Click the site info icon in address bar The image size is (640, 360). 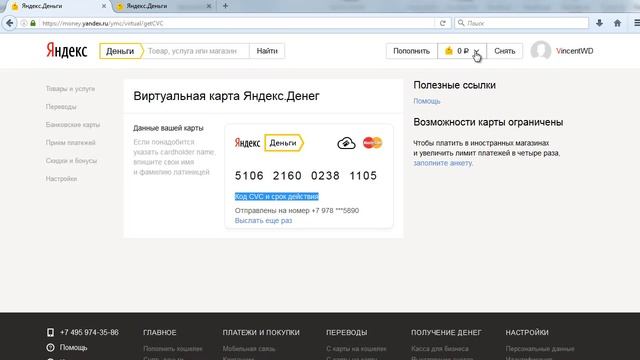(24, 23)
